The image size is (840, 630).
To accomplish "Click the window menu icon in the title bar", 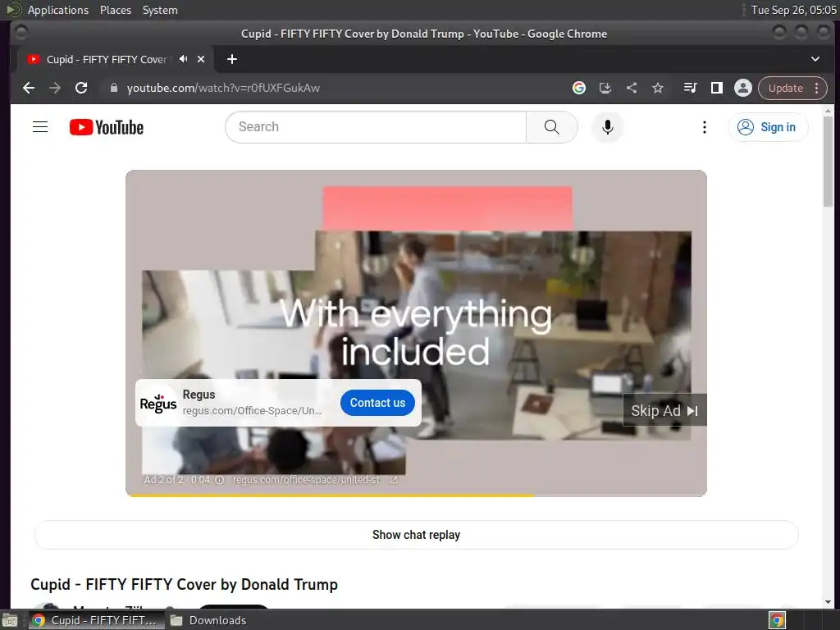I will 21,33.
